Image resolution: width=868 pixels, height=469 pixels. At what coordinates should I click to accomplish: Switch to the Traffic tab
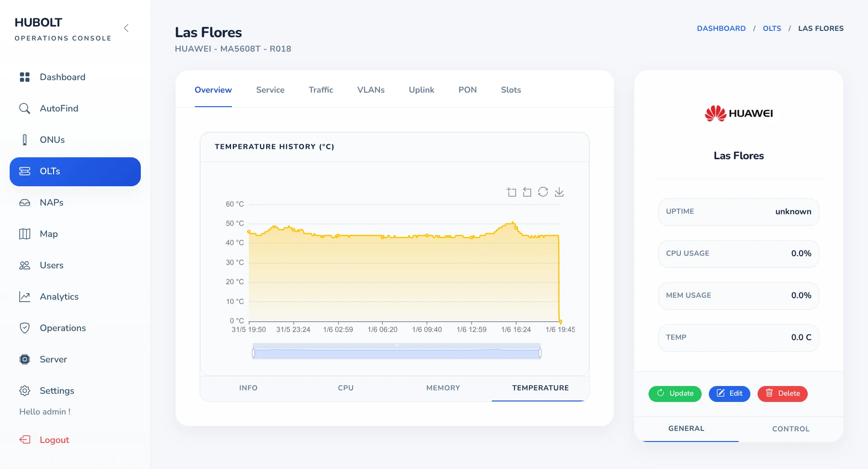coord(321,90)
